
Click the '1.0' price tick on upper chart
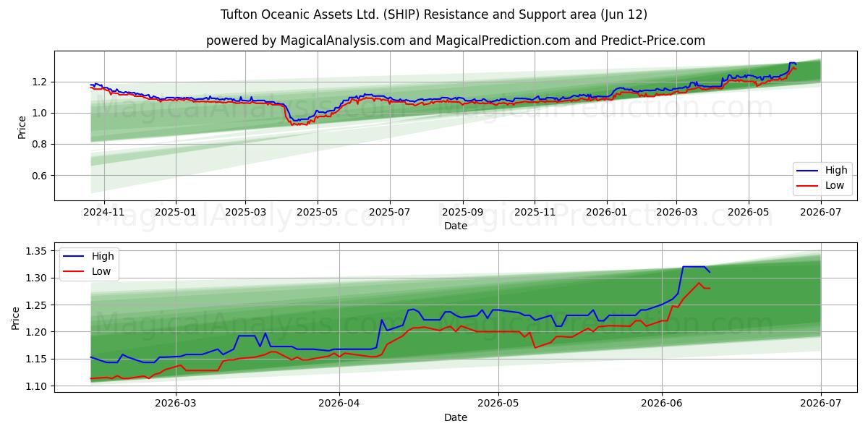coord(41,113)
